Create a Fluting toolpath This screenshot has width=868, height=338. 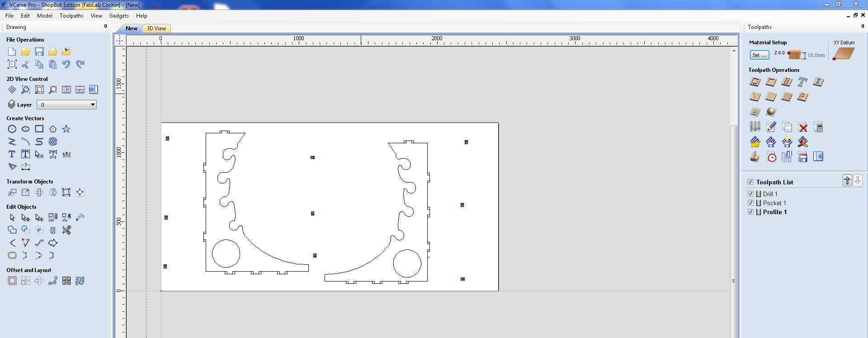tap(771, 97)
